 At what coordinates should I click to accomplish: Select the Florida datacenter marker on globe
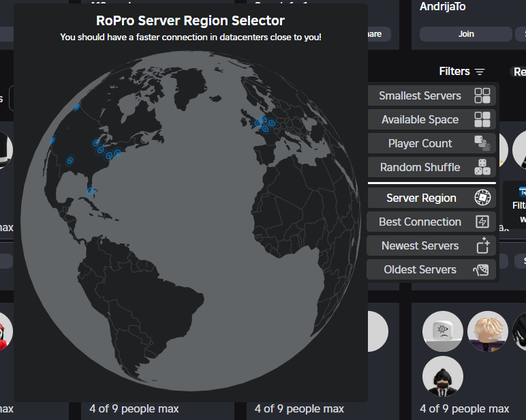tap(90, 191)
